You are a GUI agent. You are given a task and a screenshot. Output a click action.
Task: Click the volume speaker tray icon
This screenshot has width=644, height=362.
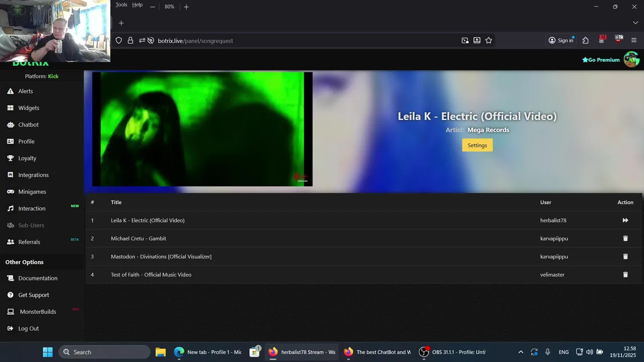tap(589, 352)
